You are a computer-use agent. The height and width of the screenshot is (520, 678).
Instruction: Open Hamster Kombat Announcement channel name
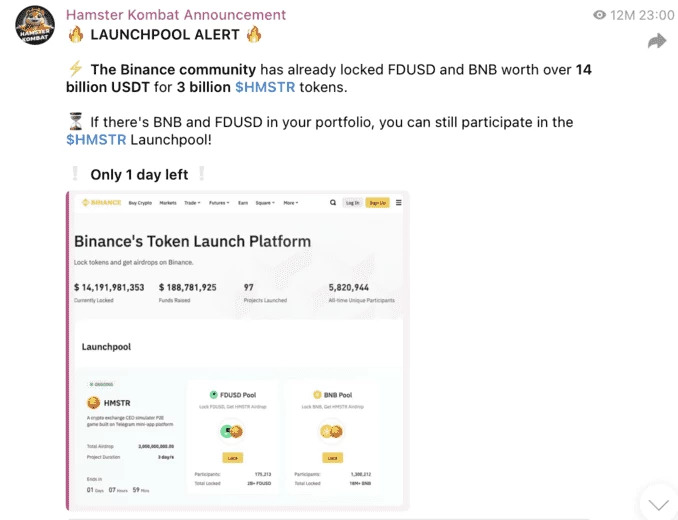point(176,15)
